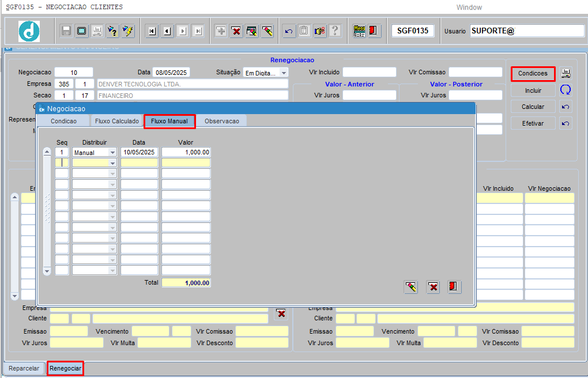
Task: Click the Enter Query flashlight question icon
Action: point(112,31)
